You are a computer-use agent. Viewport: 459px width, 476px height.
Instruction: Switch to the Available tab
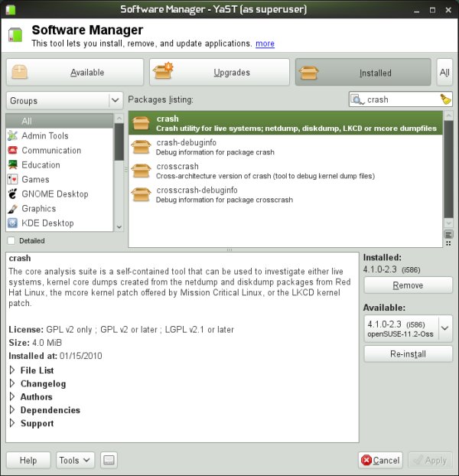tap(75, 72)
